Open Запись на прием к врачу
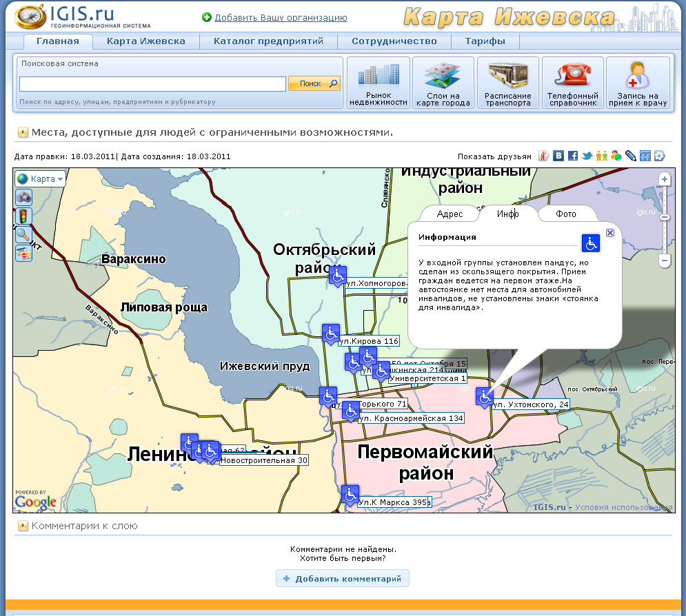This screenshot has width=686, height=616. pyautogui.click(x=637, y=83)
